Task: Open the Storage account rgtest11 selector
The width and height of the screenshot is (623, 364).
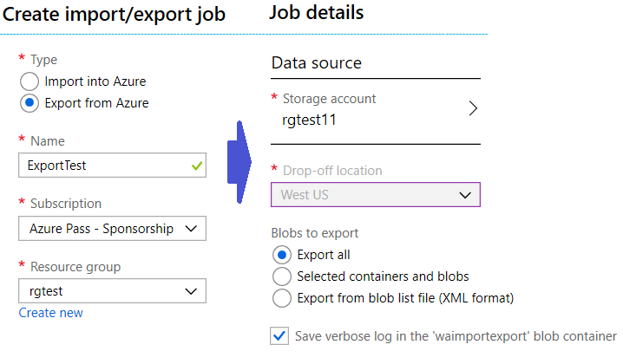Action: tap(376, 111)
